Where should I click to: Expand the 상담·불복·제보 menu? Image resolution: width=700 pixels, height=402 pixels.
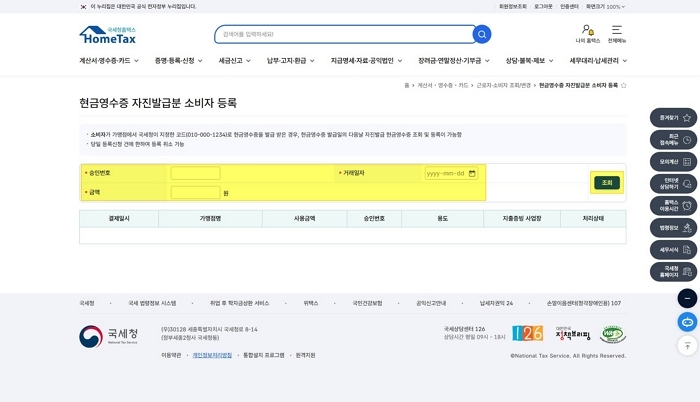click(529, 61)
